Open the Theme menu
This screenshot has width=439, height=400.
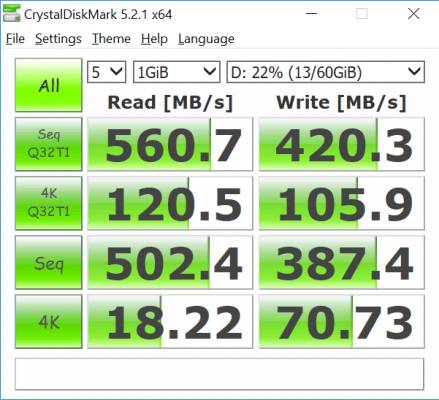111,39
